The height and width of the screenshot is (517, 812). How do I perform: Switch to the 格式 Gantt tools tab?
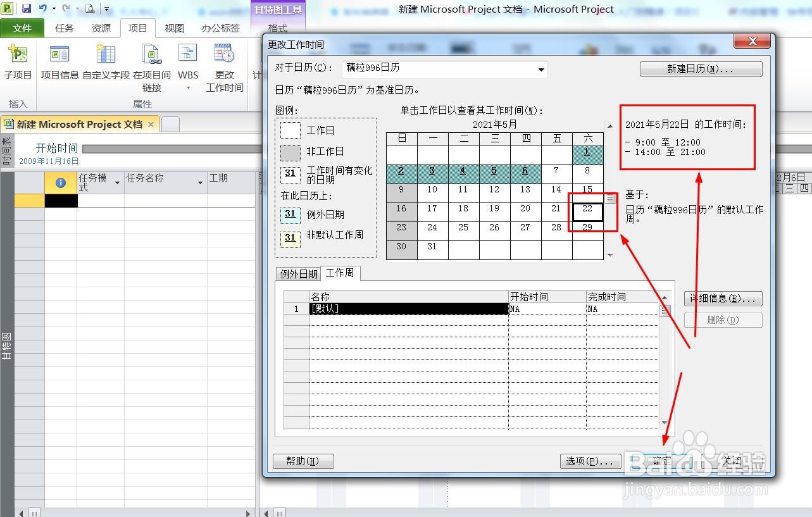click(278, 28)
